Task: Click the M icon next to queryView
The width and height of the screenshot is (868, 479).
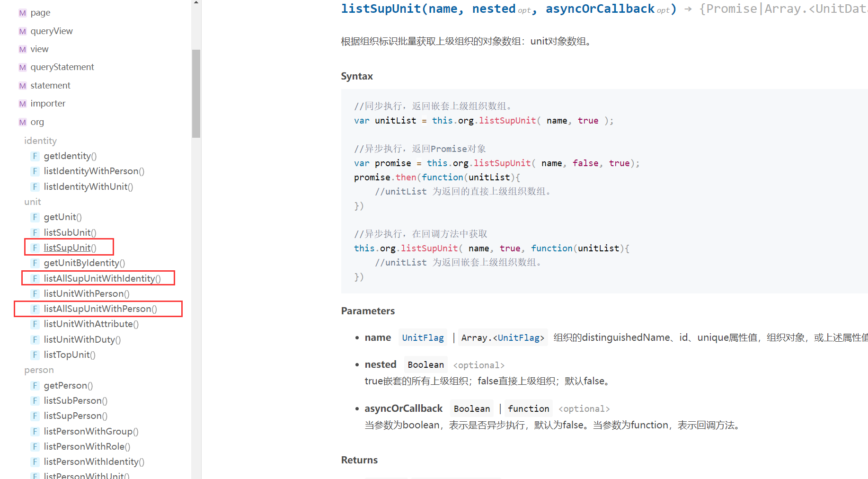Action: tap(22, 32)
